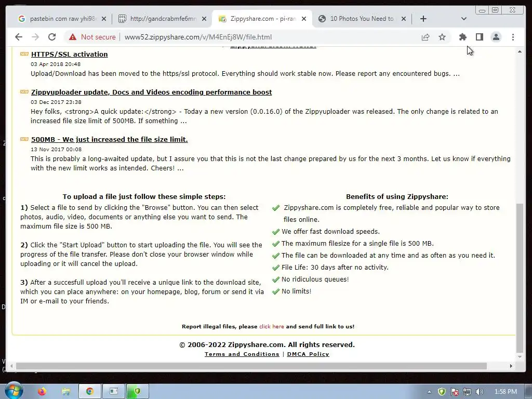The height and width of the screenshot is (399, 532).
Task: Open a new browser tab
Action: click(x=423, y=19)
